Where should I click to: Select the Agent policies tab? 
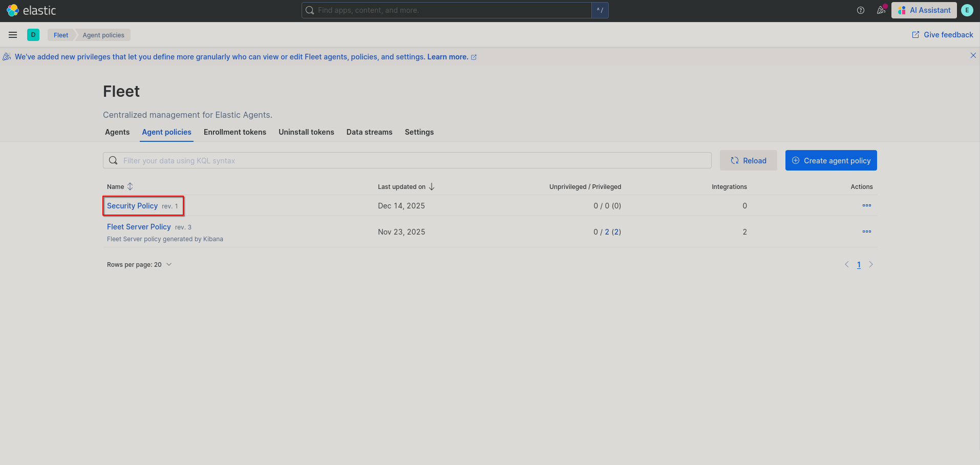click(x=167, y=132)
